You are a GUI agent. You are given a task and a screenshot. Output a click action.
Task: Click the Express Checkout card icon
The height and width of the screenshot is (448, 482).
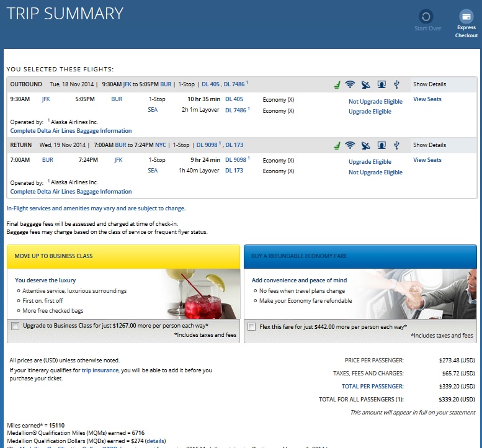[466, 17]
